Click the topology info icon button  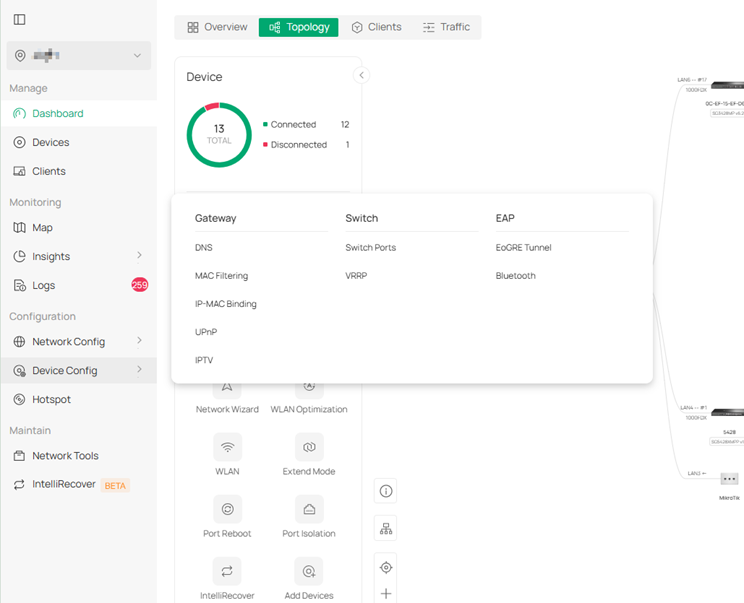[x=386, y=491]
